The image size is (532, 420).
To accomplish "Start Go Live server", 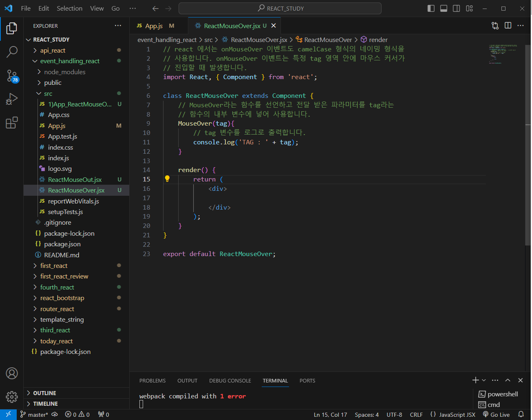I will pyautogui.click(x=496, y=414).
